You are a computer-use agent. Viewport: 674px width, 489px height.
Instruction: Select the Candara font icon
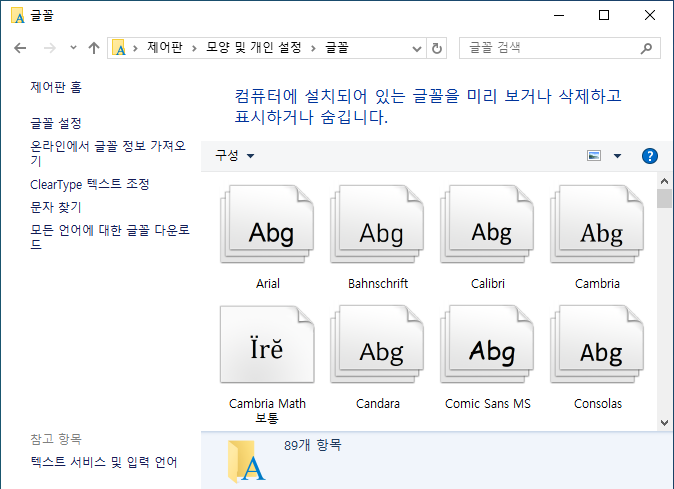pos(377,345)
